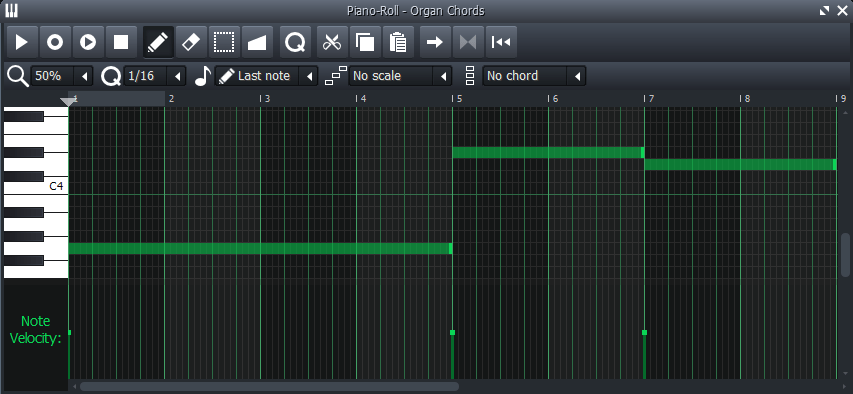Click the horizontal scrollbar thumb
The height and width of the screenshot is (394, 853).
pos(269,386)
